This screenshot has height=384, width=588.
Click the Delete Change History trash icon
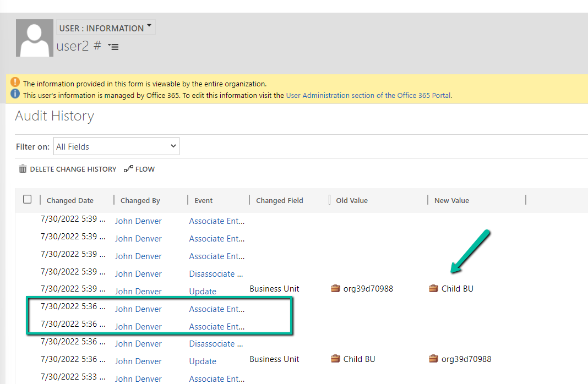pos(23,169)
